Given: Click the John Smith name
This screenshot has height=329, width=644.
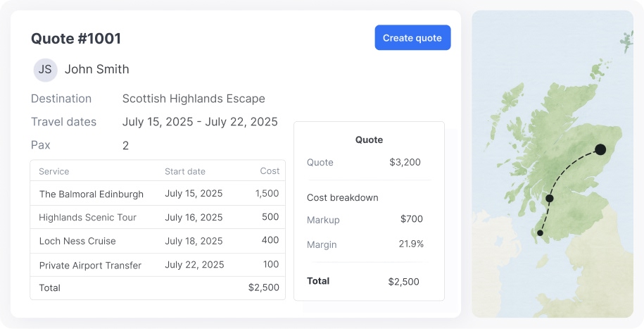Looking at the screenshot, I should tap(97, 69).
